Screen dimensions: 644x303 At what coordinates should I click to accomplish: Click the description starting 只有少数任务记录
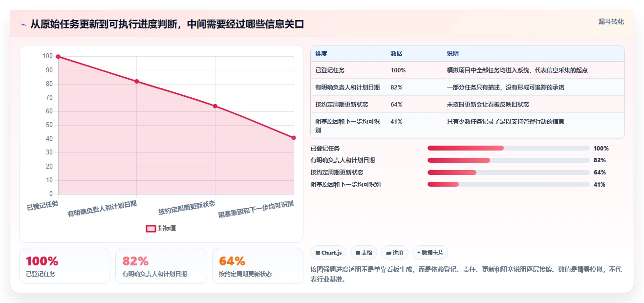(x=505, y=122)
